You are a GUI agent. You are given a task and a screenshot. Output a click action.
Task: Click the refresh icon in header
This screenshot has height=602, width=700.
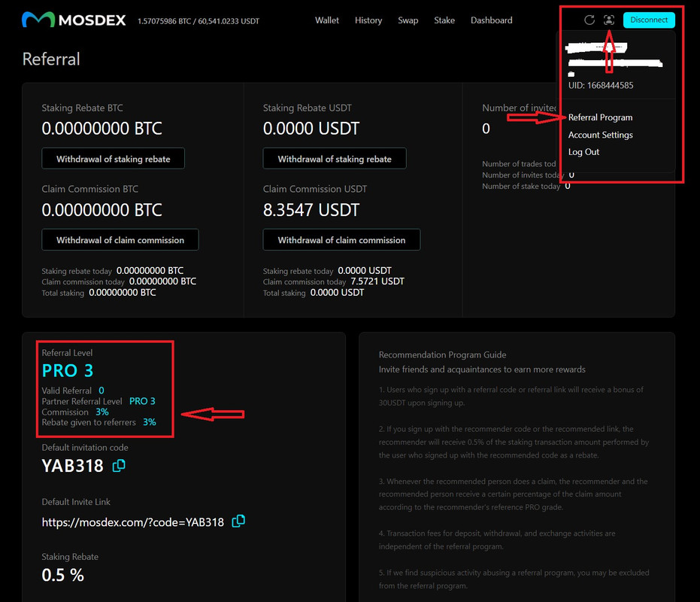(x=589, y=20)
